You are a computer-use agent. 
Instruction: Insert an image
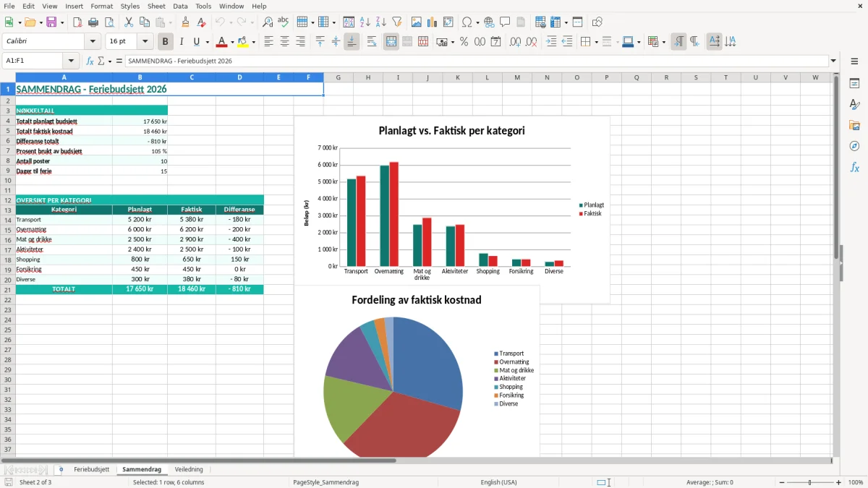(417, 22)
